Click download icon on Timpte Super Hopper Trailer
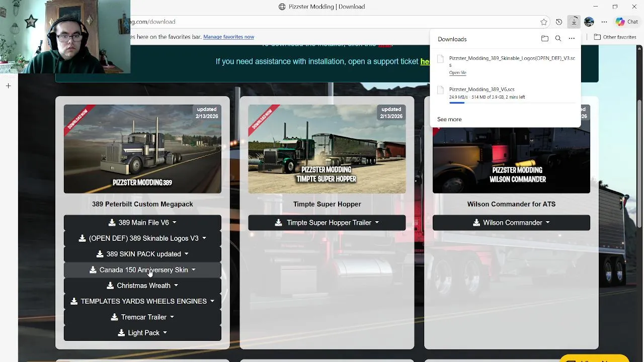This screenshot has width=644, height=362. [x=278, y=223]
